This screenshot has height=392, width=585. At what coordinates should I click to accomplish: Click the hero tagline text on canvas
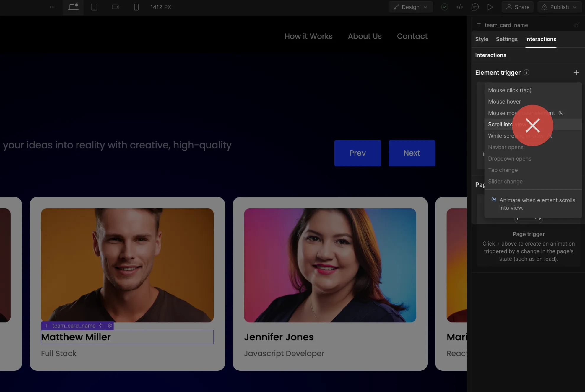click(117, 145)
